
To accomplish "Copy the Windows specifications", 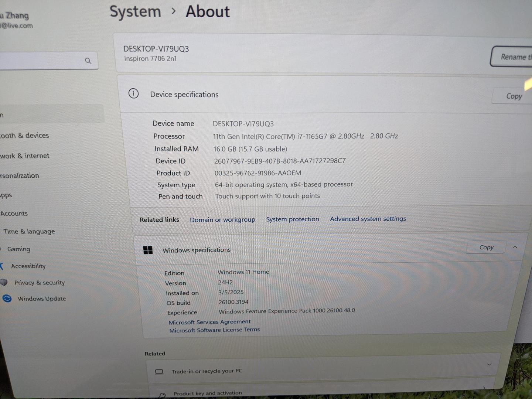I will pos(486,247).
